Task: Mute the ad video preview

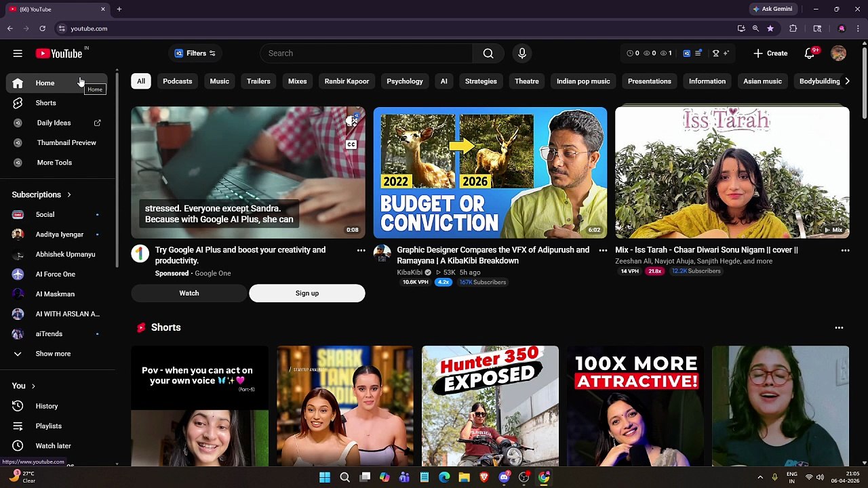Action: 351,121
